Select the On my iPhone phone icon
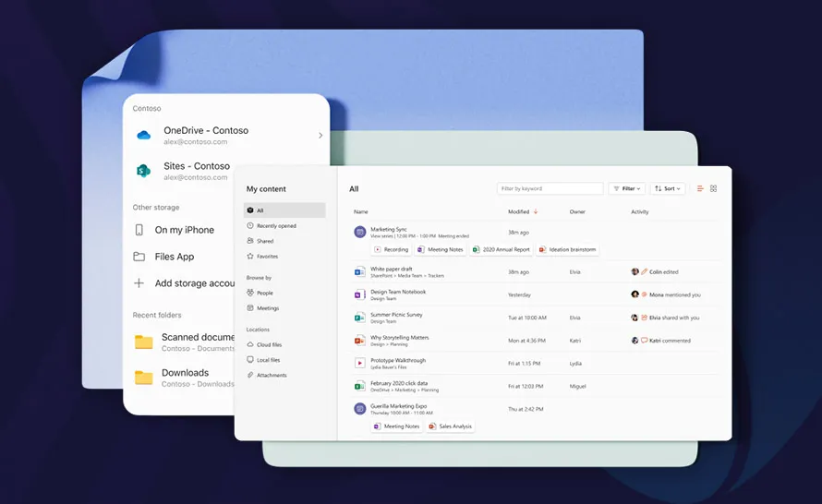The height and width of the screenshot is (504, 822). tap(139, 230)
